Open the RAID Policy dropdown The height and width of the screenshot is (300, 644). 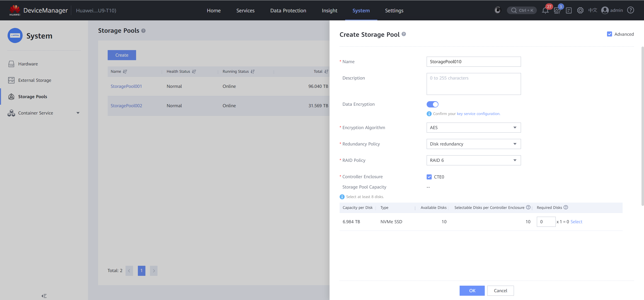point(473,160)
